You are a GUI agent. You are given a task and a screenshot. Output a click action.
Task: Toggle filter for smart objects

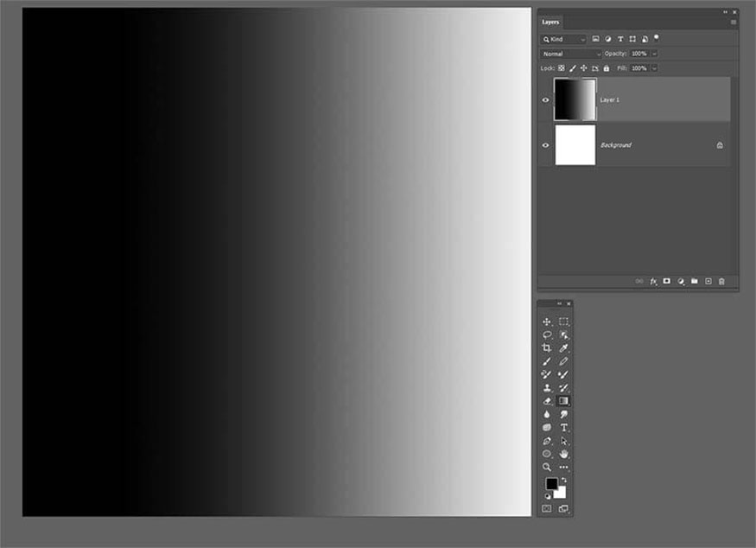645,39
